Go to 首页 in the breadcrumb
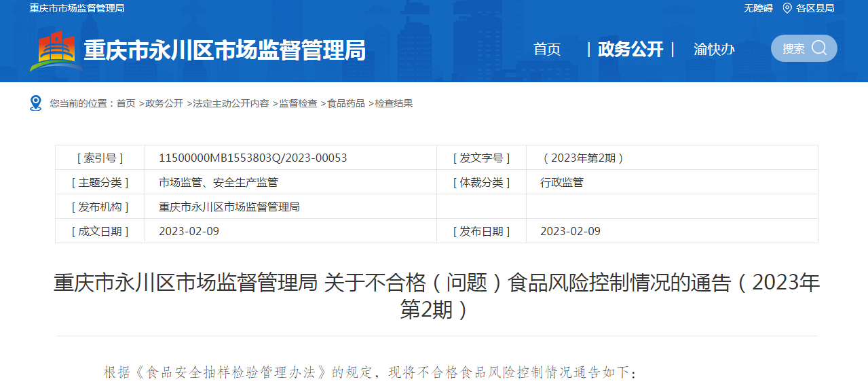The height and width of the screenshot is (388, 868). 126,103
